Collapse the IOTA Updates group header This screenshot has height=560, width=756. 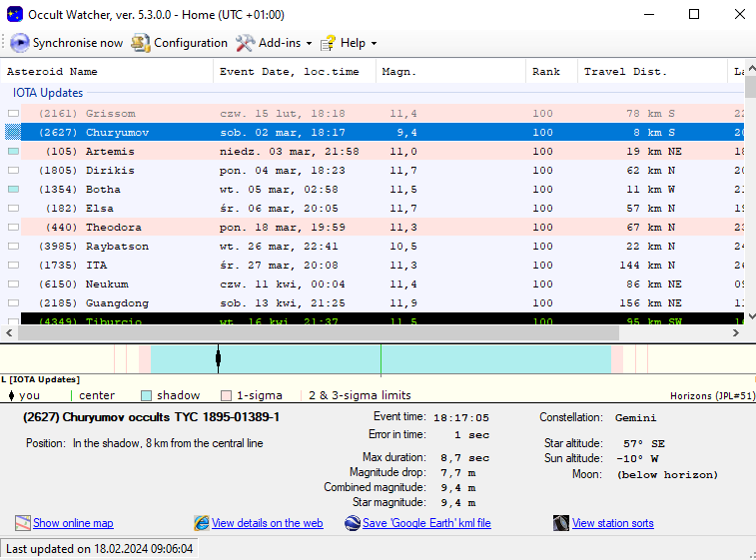click(48, 93)
